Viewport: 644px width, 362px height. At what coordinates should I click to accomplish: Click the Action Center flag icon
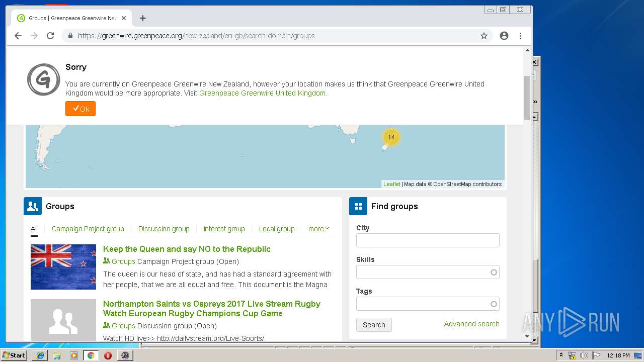tap(596, 355)
